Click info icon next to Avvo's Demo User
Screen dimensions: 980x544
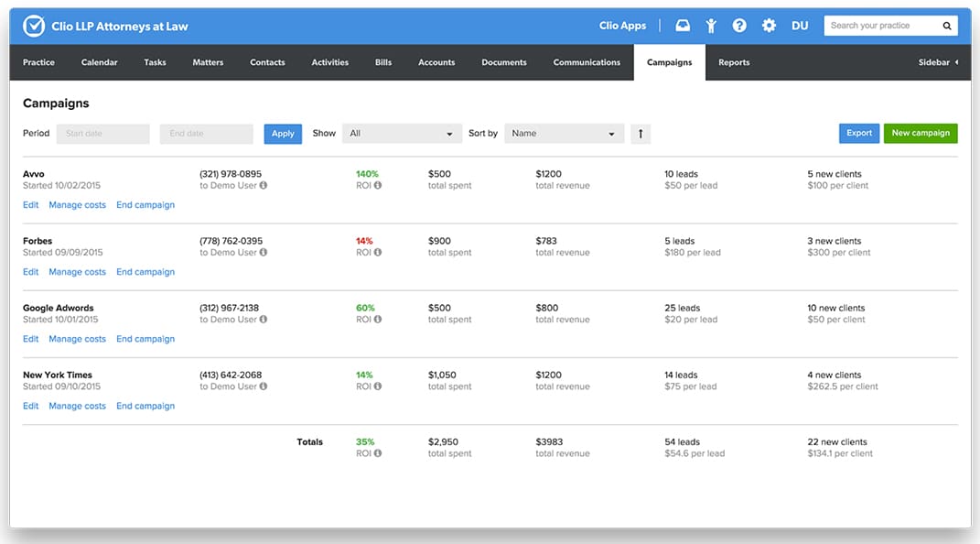click(264, 185)
